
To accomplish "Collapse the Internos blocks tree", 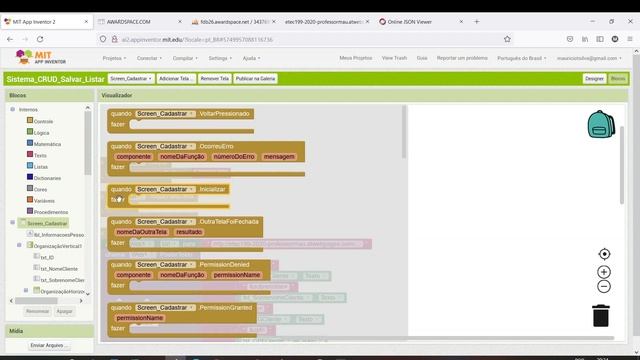I will coord(12,109).
